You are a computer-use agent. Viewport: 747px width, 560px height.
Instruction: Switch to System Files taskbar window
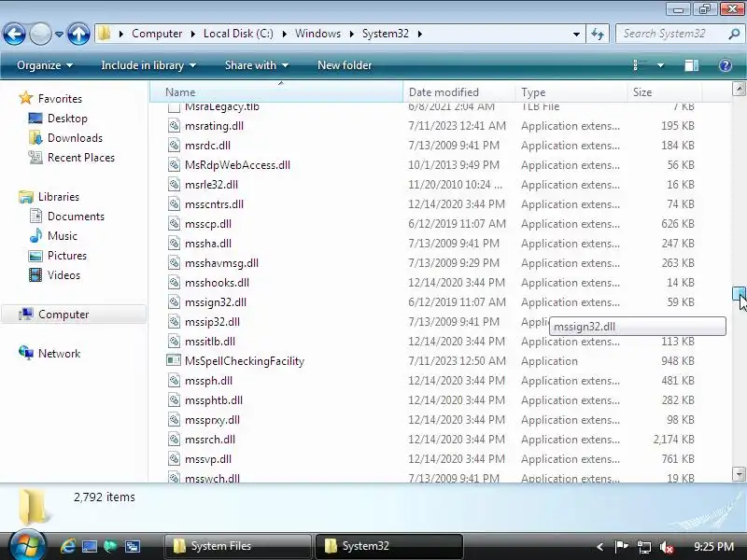[237, 546]
